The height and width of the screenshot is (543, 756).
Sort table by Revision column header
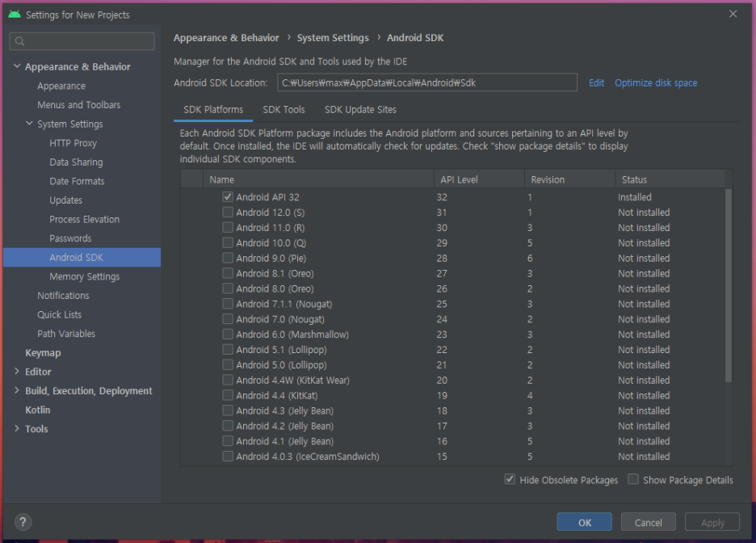(x=570, y=179)
